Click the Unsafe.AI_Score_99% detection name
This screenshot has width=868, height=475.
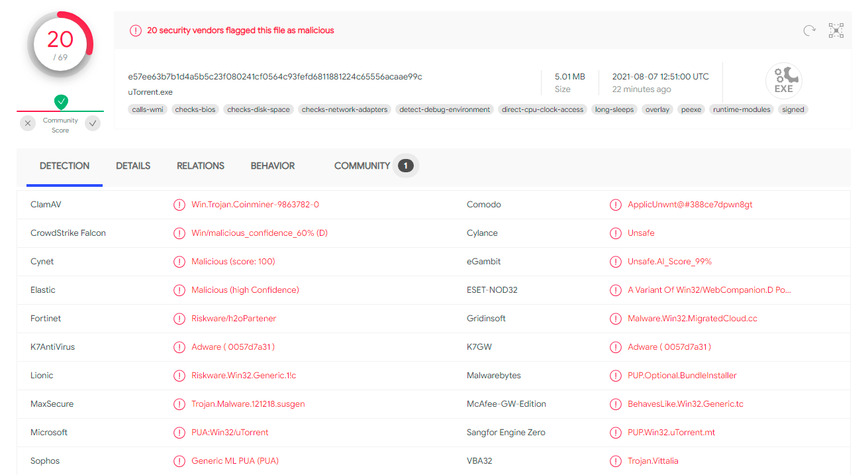670,262
